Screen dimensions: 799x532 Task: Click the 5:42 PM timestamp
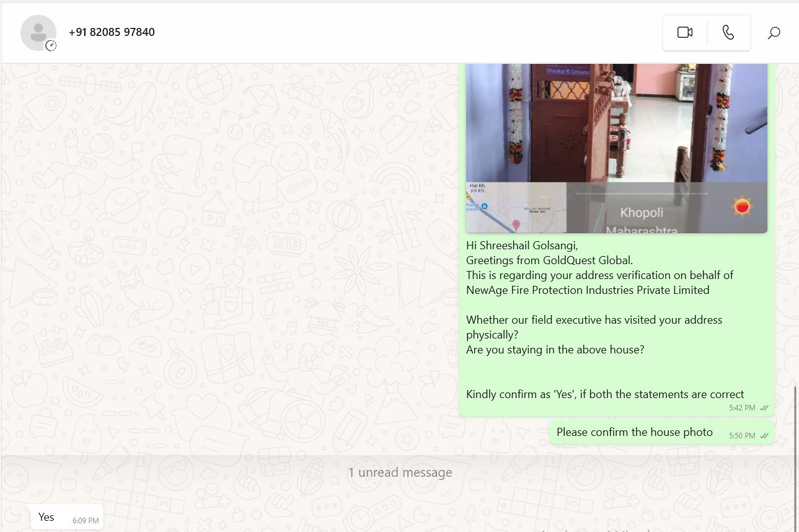(x=742, y=408)
